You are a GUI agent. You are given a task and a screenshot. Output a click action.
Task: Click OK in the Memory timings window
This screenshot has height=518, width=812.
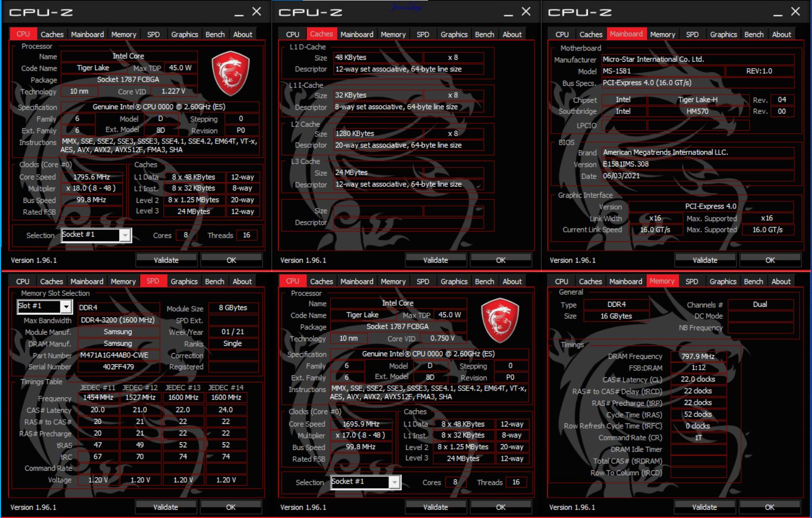(770, 507)
